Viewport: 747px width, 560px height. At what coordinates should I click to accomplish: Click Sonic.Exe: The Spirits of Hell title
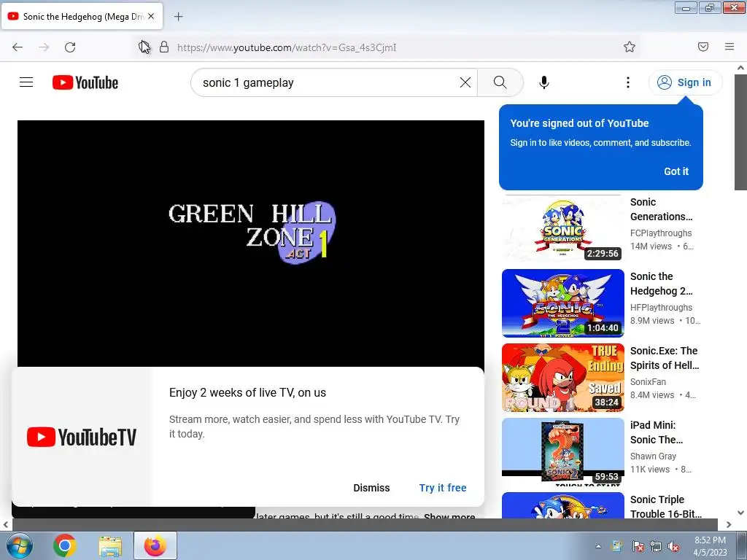click(x=665, y=358)
